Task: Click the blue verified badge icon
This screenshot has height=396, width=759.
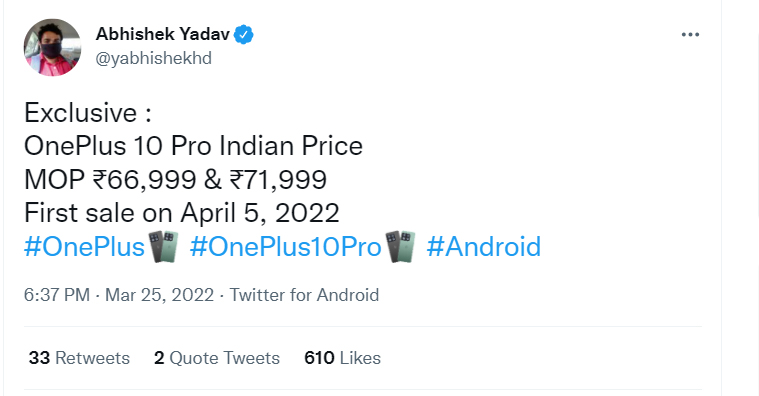Action: tap(244, 35)
